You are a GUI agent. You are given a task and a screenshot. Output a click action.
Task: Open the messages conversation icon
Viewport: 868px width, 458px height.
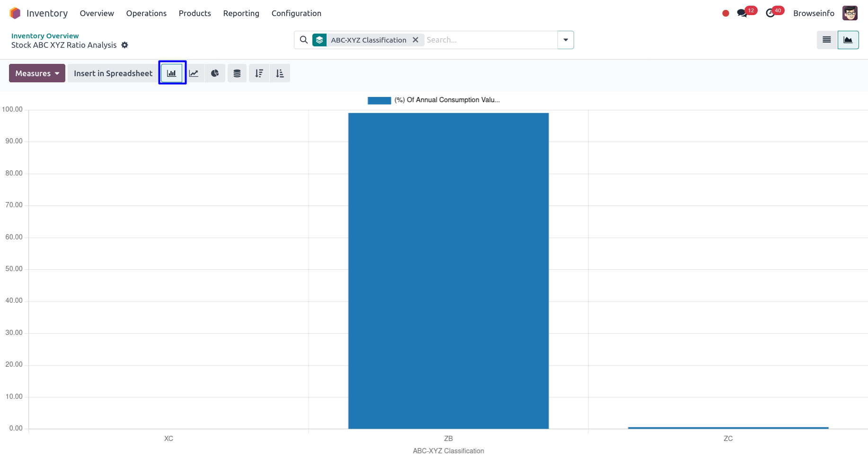[x=742, y=13]
